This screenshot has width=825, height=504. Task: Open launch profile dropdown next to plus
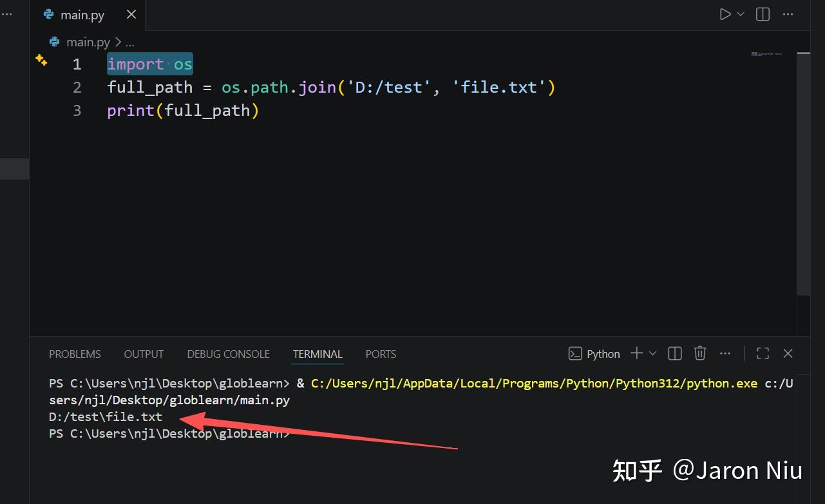652,353
